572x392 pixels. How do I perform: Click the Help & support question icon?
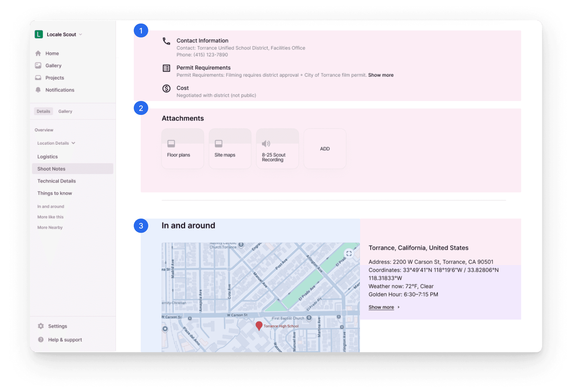(41, 340)
